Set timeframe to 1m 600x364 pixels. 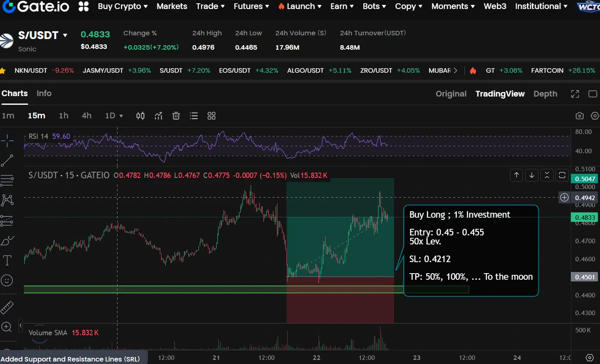pyautogui.click(x=8, y=116)
